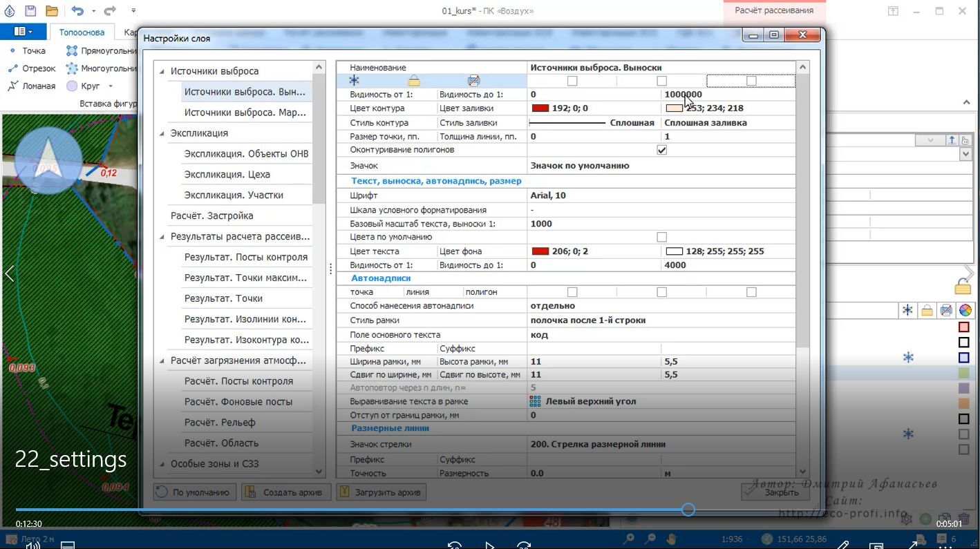Screen dimensions: 980x549
Task: Select the Круг circle tool
Action: (x=84, y=86)
